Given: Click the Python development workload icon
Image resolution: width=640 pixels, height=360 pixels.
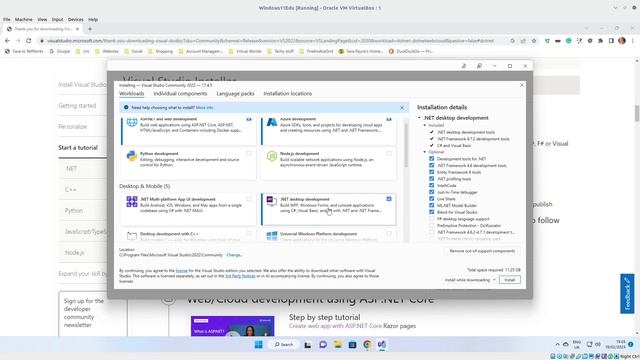Looking at the screenshot, I should 132,156.
